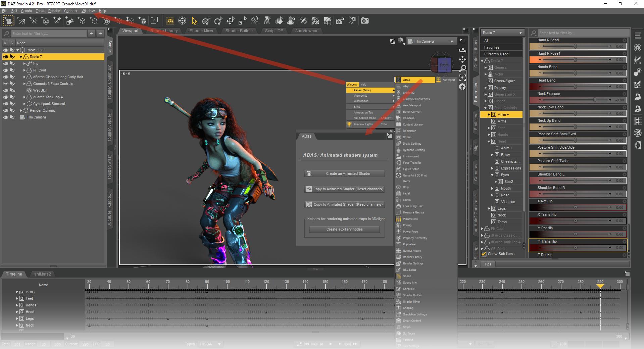Click Create auxiliary nodes button

point(344,229)
